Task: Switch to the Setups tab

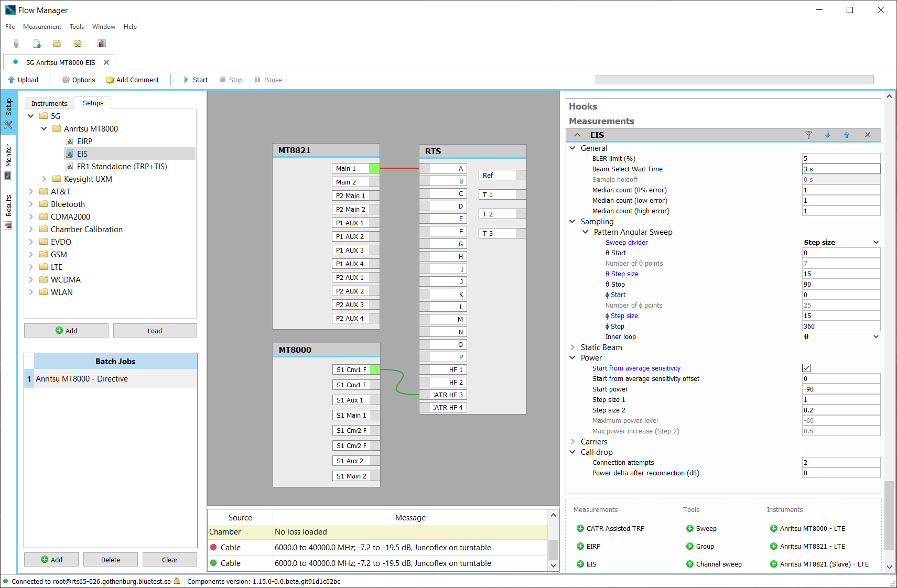Action: coord(93,103)
